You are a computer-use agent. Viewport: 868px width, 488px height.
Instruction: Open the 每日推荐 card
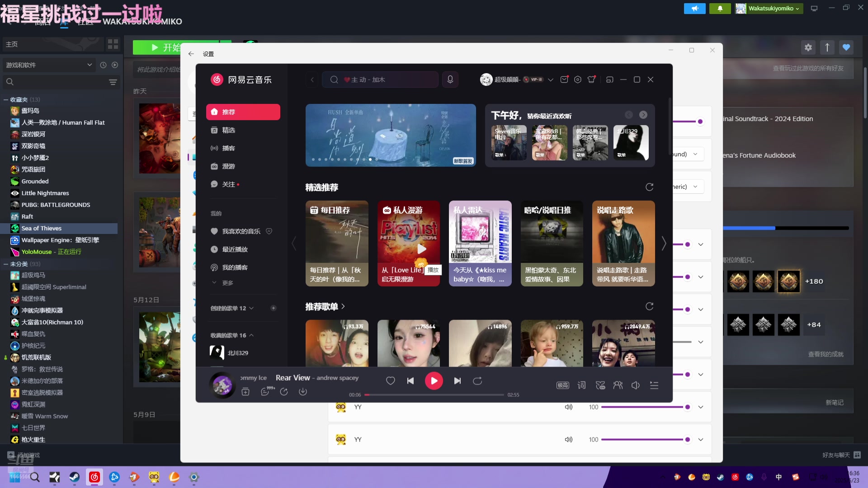tap(337, 244)
